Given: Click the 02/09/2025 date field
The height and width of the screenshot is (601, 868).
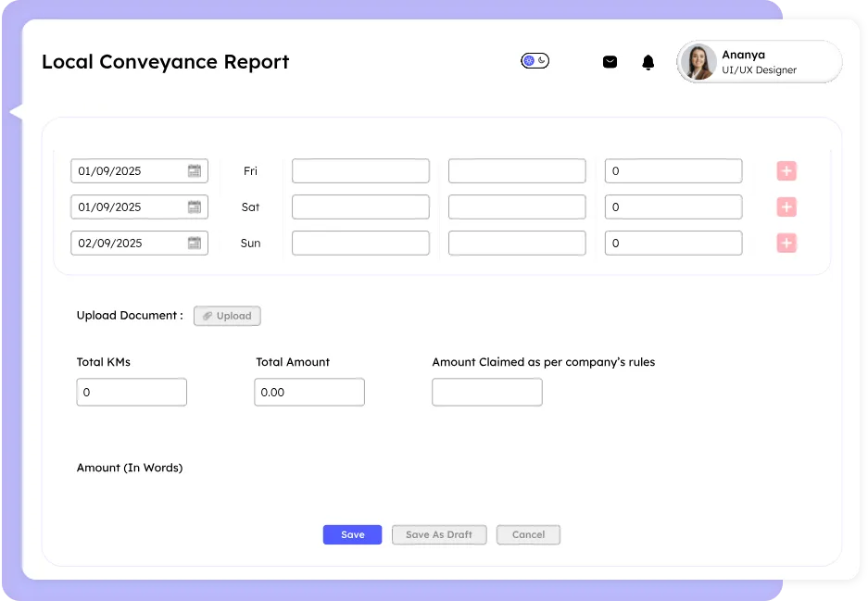Looking at the screenshot, I should [128, 244].
